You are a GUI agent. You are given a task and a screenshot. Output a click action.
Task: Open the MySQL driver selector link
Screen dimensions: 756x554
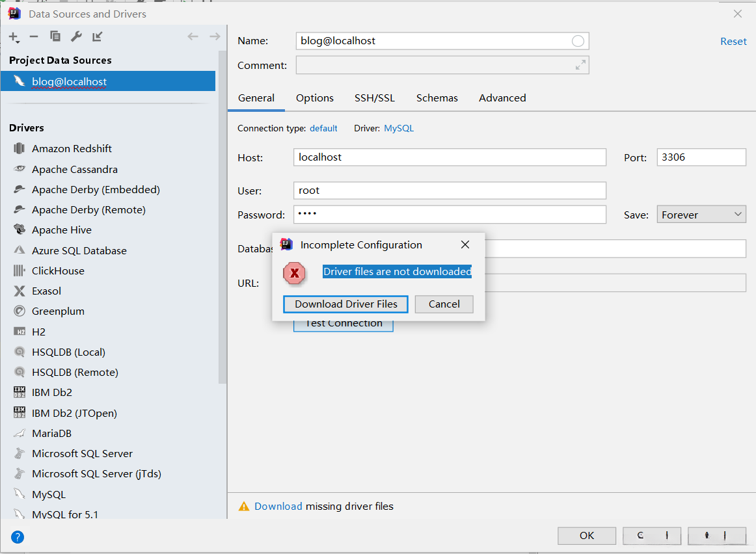[x=399, y=129]
